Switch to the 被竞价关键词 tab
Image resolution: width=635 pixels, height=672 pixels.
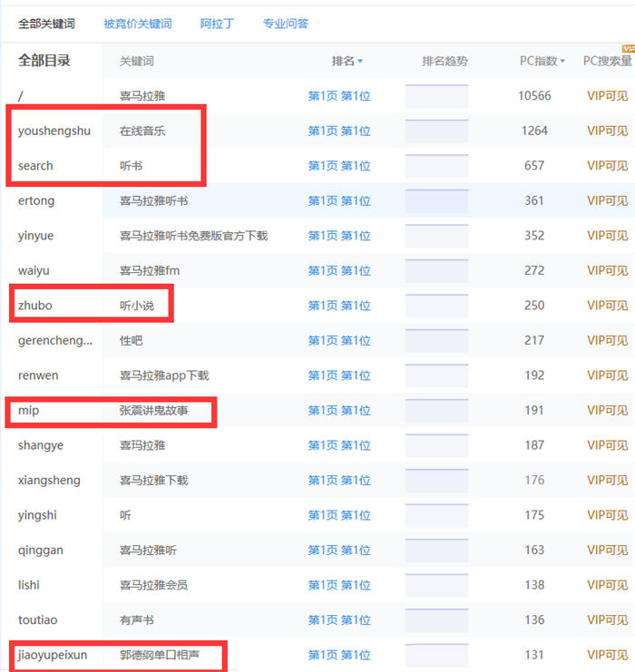pyautogui.click(x=137, y=24)
